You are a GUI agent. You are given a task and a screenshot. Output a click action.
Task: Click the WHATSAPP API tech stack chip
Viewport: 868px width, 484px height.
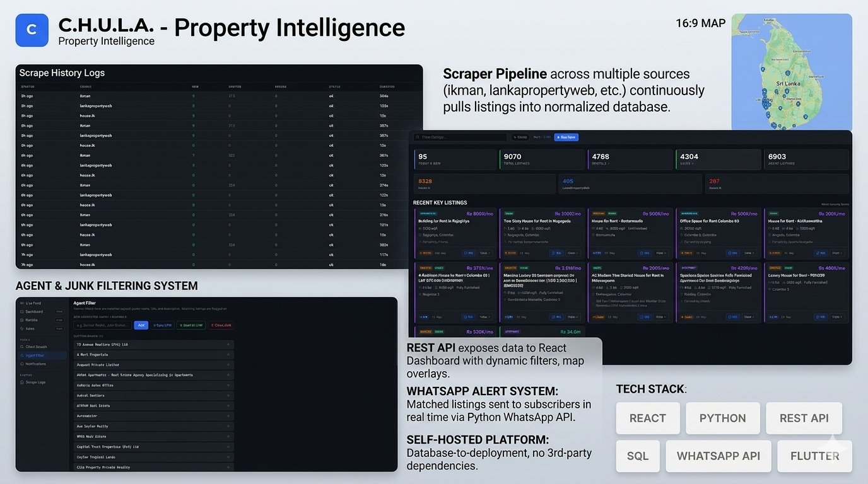coord(718,456)
